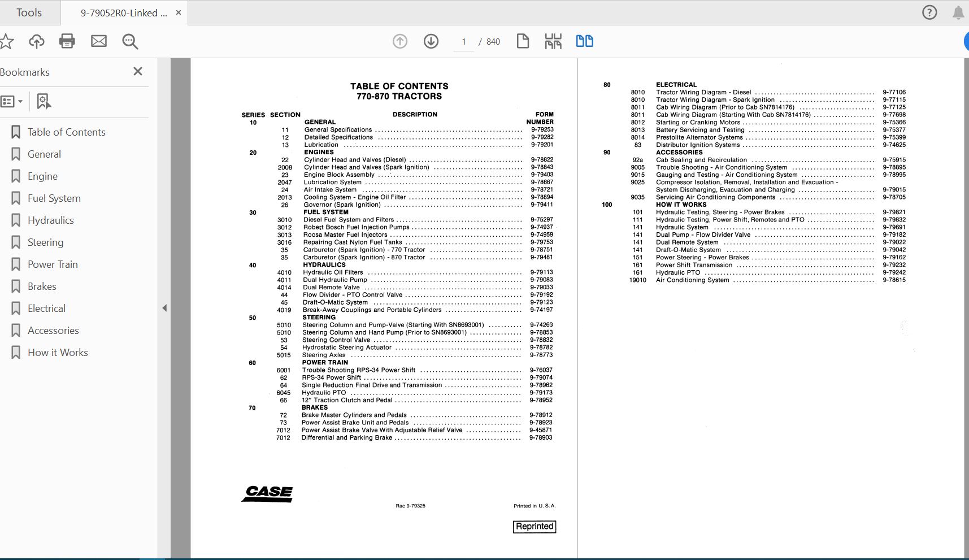Collapse the Bookmarks sidebar with the arrow
Screen dimensions: 969x560
coord(164,308)
